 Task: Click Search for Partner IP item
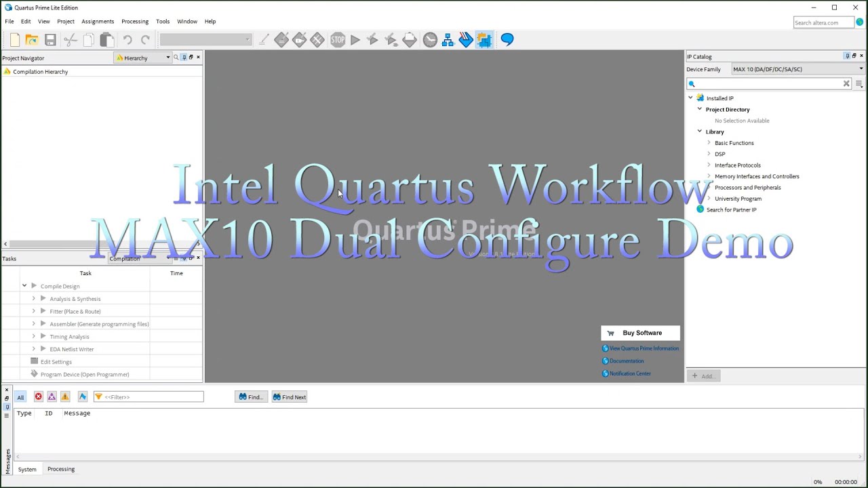pos(731,210)
